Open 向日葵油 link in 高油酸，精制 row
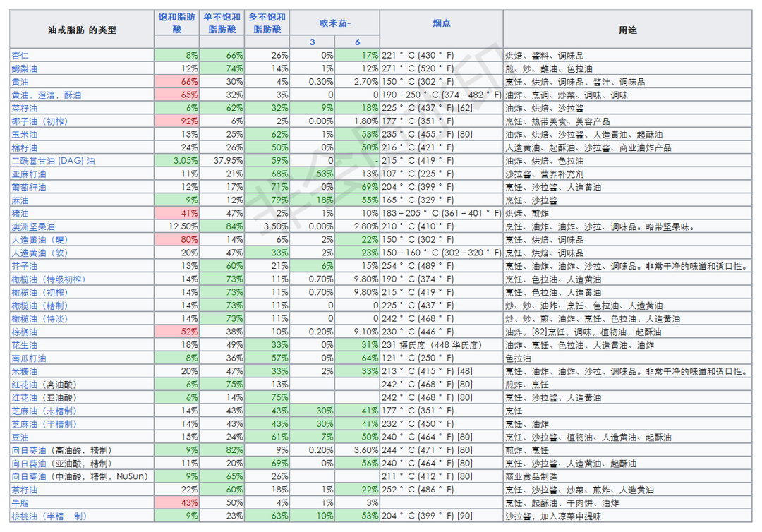The width and height of the screenshot is (762, 532). point(29,450)
